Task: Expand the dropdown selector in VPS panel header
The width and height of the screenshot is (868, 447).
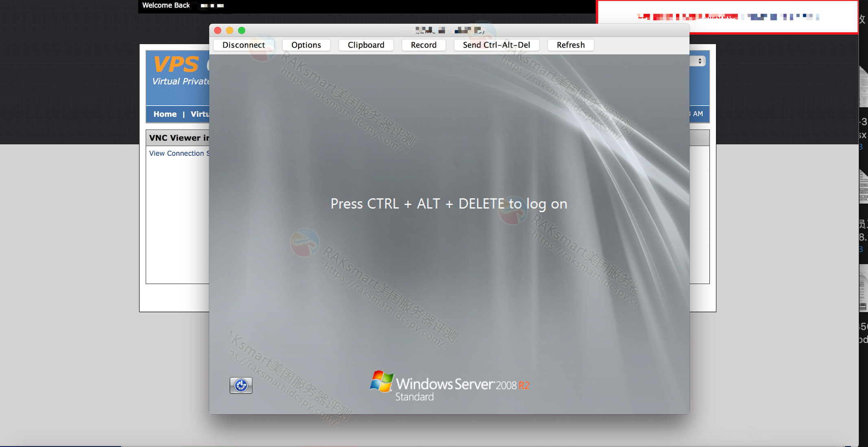Action: pyautogui.click(x=698, y=61)
